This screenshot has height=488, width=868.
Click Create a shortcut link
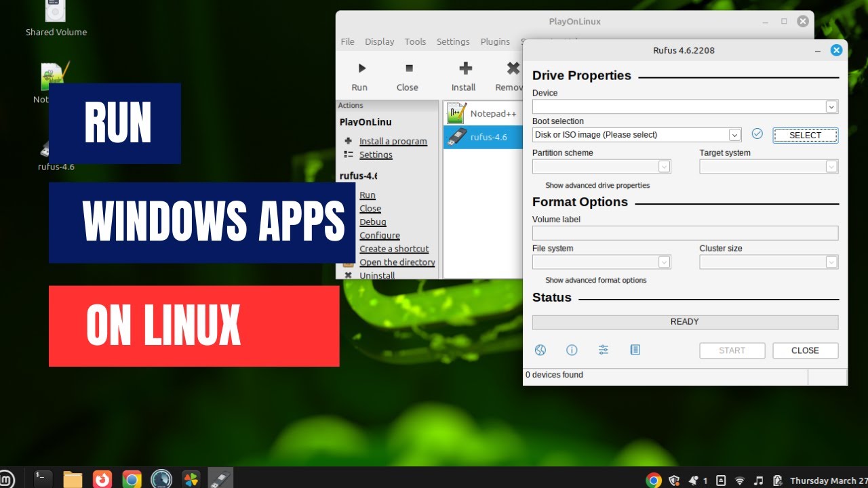394,249
